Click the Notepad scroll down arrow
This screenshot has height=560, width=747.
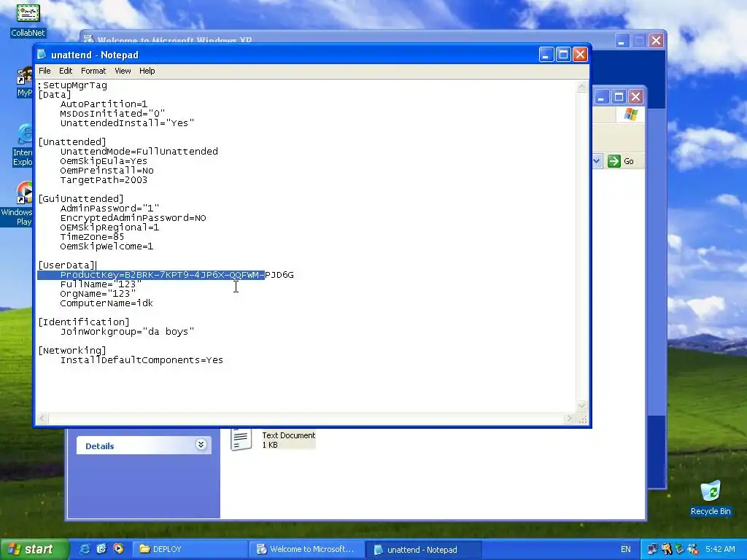[581, 406]
